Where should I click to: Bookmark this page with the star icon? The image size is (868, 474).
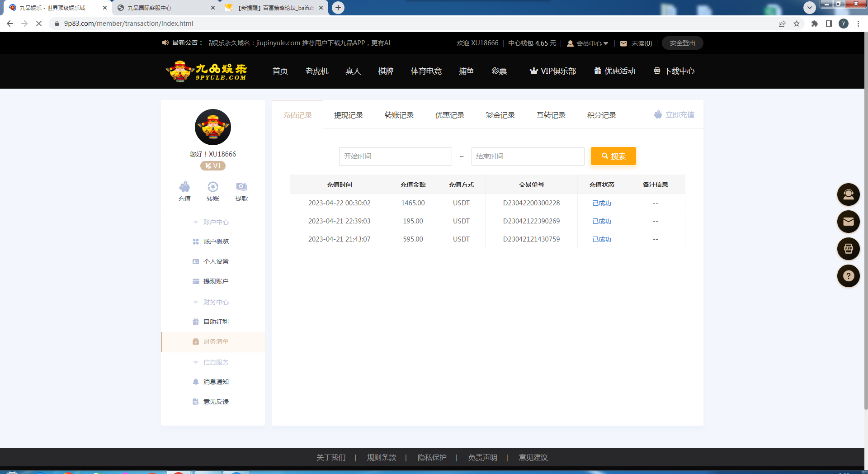click(x=797, y=24)
